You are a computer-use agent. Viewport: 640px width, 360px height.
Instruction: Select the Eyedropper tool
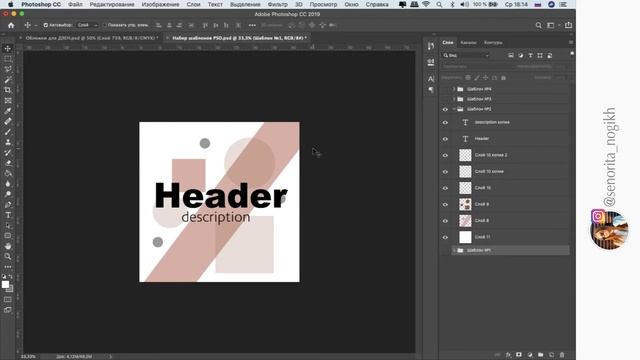click(8, 111)
